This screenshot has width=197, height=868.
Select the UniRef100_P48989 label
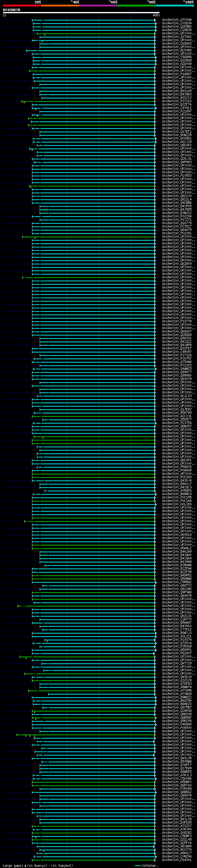[177, 725]
